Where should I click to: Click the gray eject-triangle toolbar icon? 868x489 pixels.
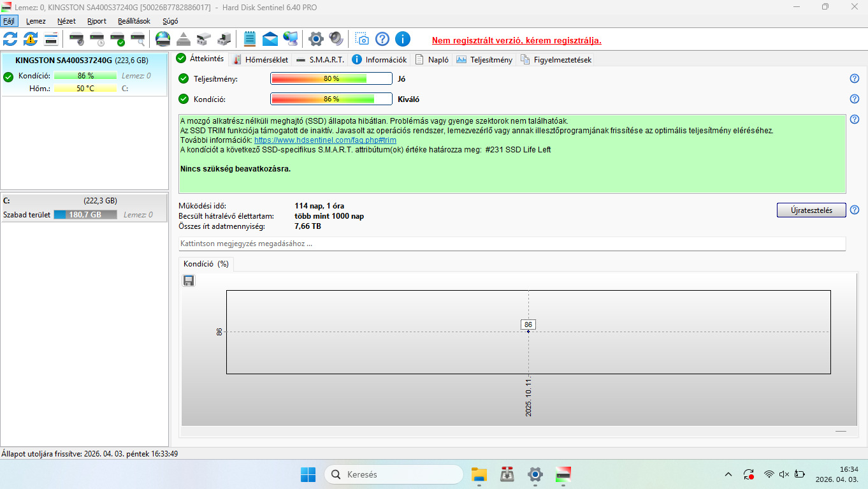(x=184, y=39)
